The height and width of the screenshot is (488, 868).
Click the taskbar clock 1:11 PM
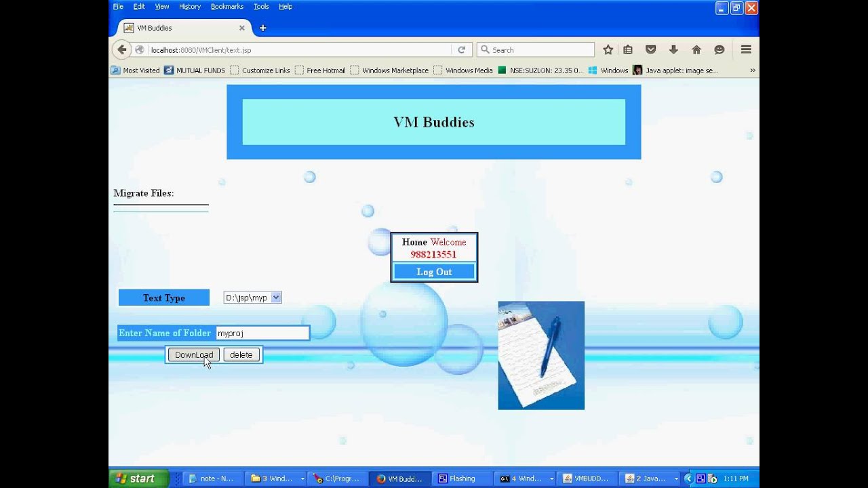pos(736,479)
